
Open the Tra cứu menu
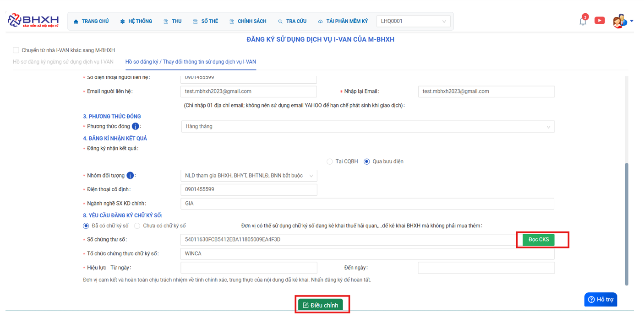[292, 22]
